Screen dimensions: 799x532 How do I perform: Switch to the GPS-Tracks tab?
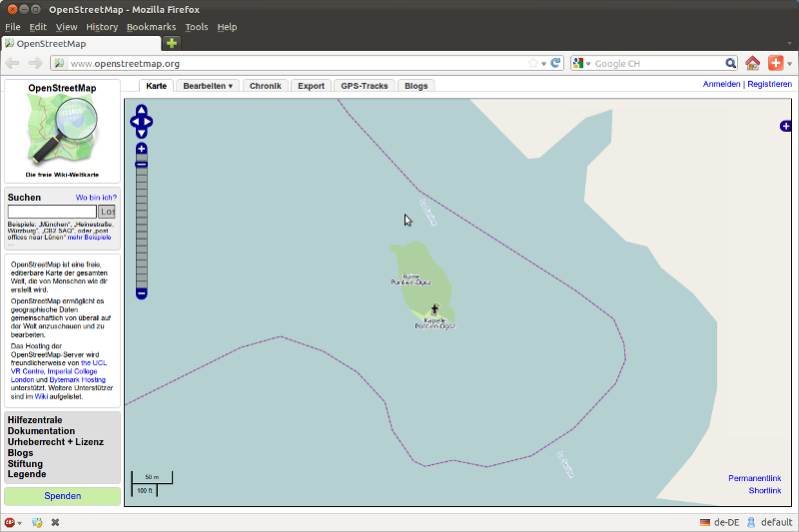pos(365,86)
